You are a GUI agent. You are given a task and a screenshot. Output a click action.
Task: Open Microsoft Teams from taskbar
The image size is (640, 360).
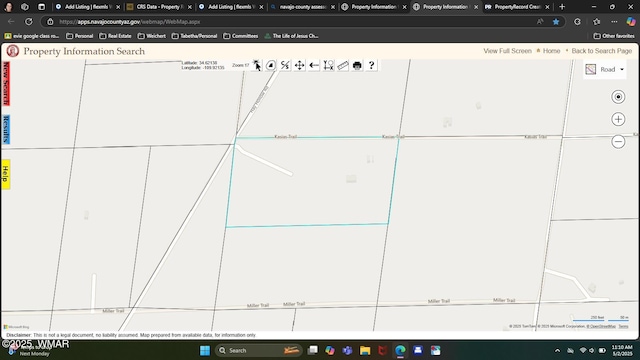(347, 350)
